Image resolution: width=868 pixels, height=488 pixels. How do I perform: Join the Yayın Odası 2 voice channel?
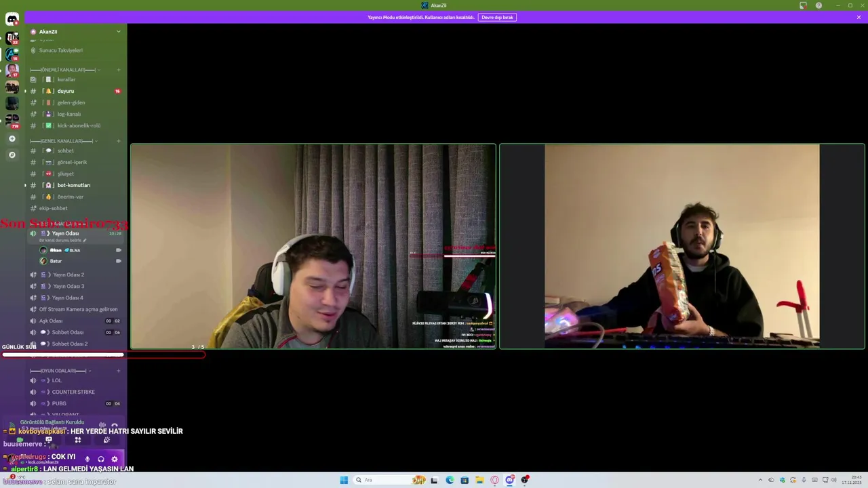75,274
